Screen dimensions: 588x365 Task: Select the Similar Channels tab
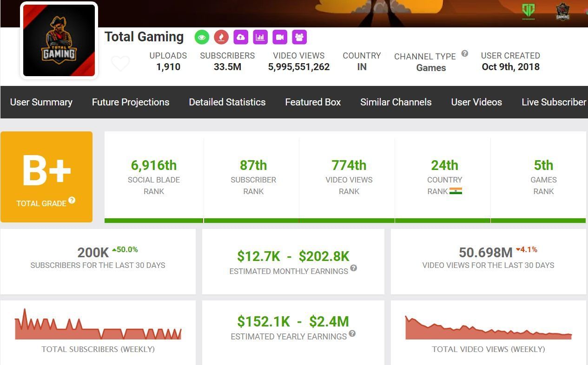coord(396,102)
